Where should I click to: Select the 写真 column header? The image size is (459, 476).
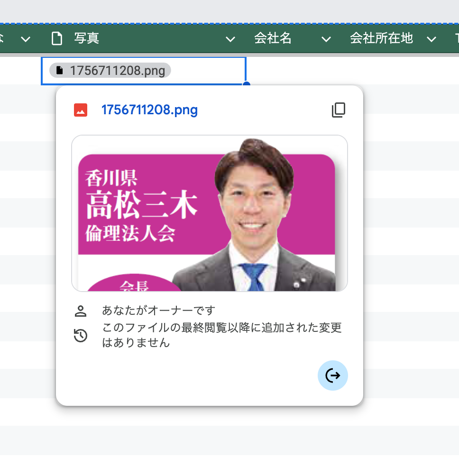(86, 38)
